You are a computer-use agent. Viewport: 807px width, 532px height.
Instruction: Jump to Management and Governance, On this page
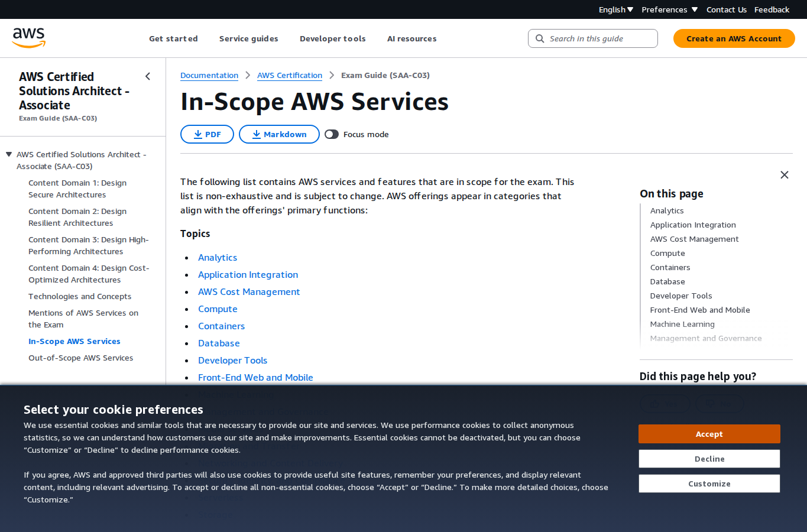pos(706,338)
